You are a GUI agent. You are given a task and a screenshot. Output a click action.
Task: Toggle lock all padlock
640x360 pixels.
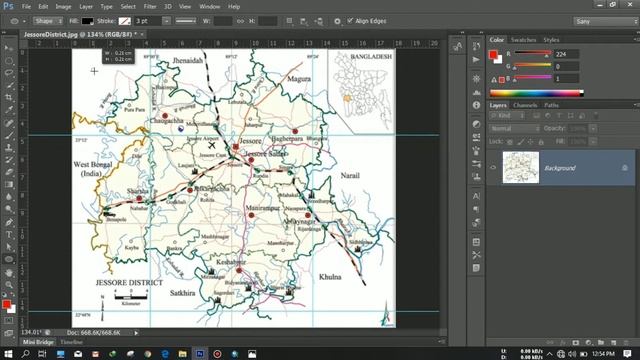[x=541, y=142]
